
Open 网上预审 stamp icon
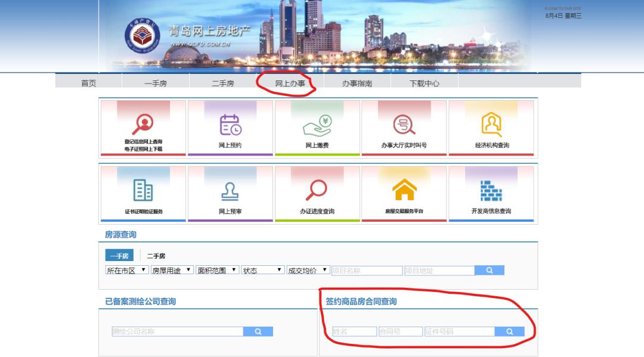tap(230, 190)
